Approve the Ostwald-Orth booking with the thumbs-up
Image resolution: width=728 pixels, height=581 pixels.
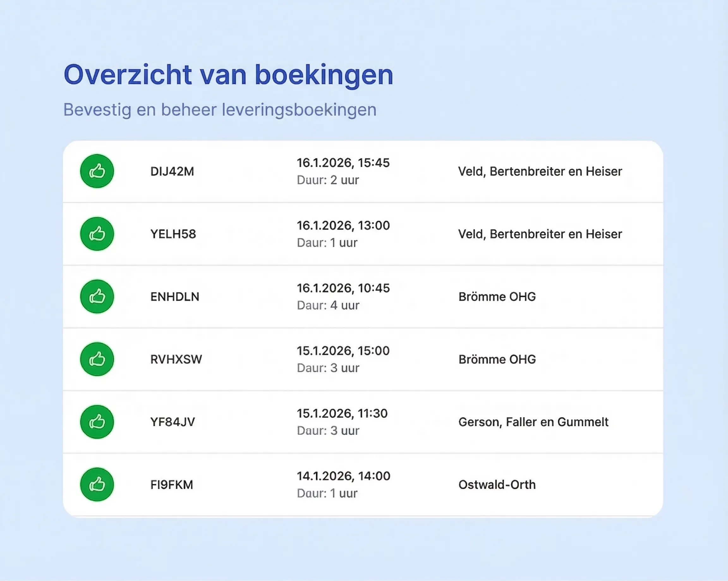[x=97, y=484]
